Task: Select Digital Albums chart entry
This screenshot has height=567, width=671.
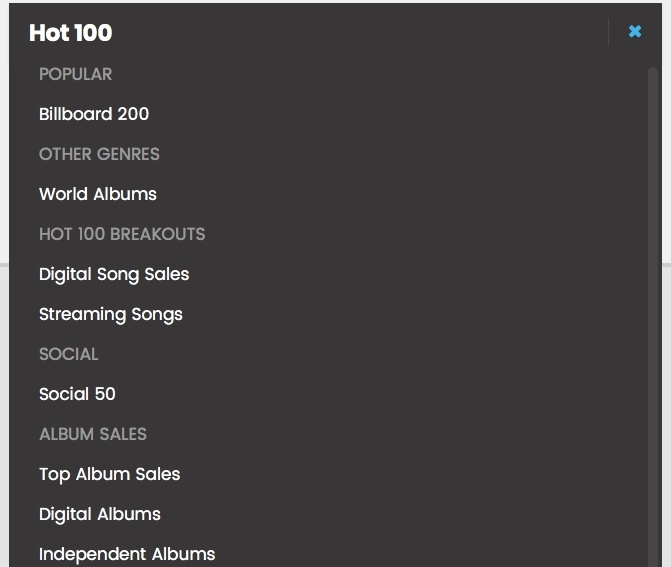Action: point(100,514)
